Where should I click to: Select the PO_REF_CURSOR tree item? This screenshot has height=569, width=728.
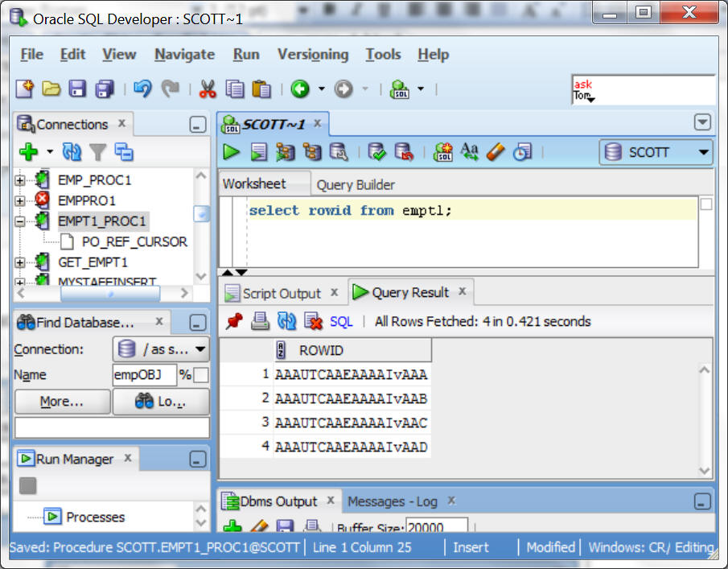tap(134, 241)
